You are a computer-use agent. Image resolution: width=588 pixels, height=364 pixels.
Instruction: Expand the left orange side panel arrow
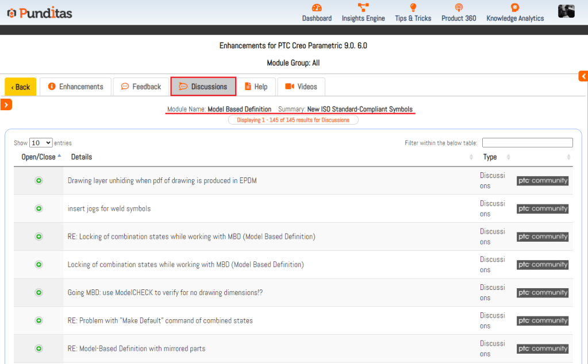6,104
